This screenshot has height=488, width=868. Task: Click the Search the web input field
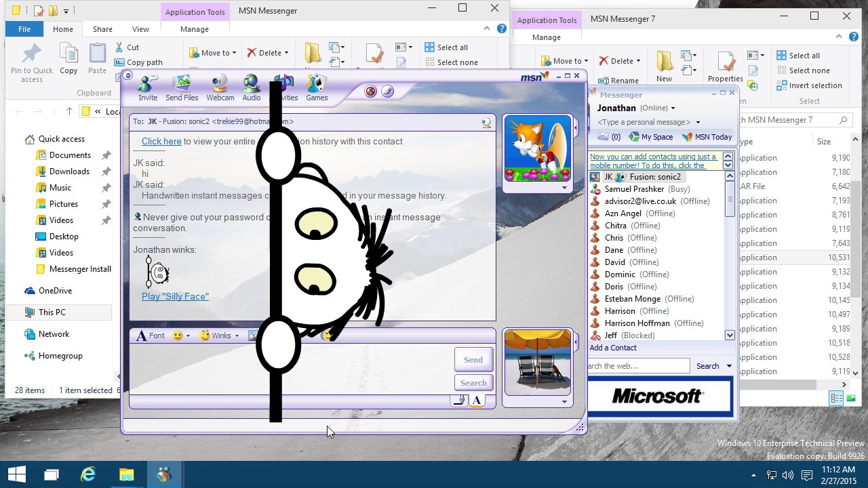[637, 365]
